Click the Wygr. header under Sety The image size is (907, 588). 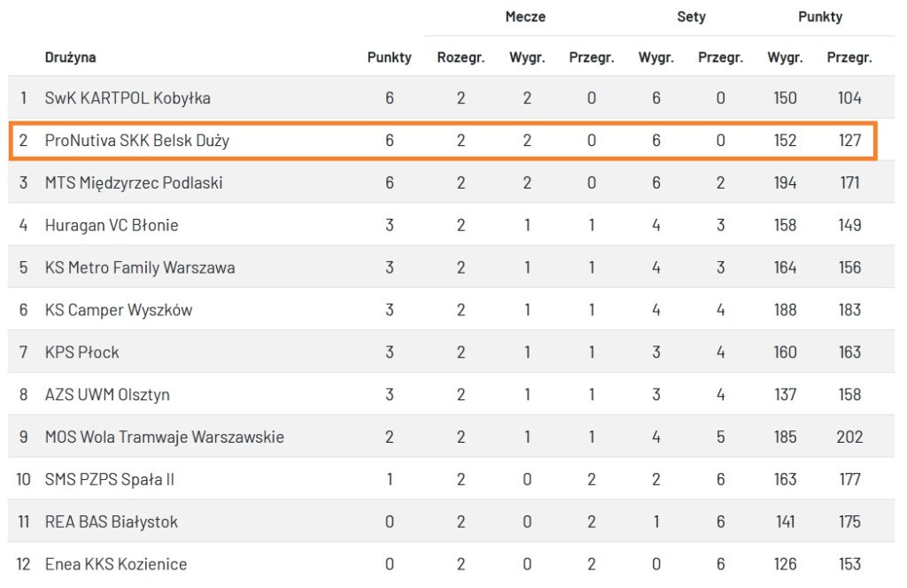point(656,58)
